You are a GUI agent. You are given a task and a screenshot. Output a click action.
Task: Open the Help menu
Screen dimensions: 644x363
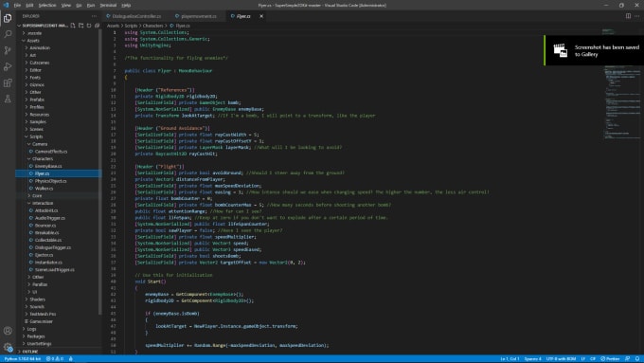(x=126, y=5)
